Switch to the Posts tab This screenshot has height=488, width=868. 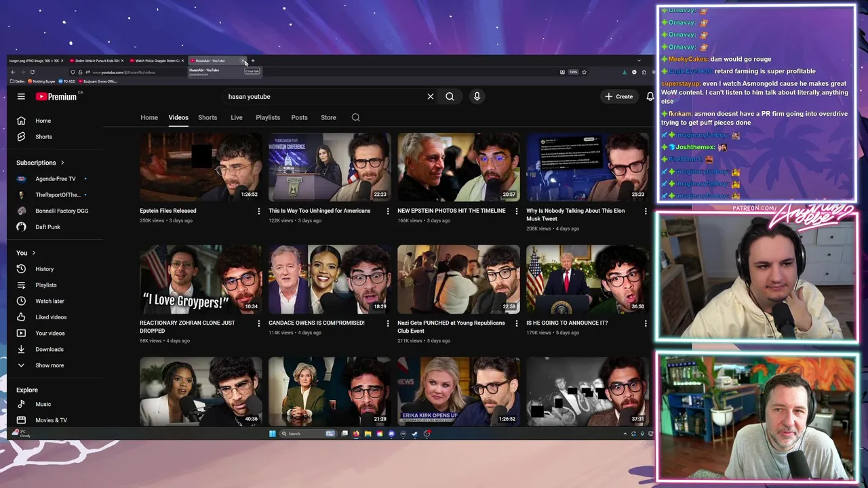(299, 117)
